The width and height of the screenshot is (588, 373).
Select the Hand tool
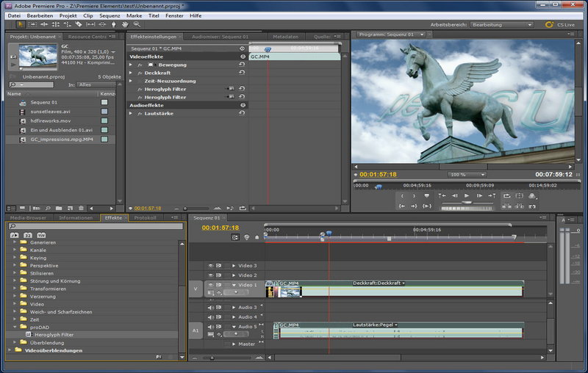(125, 24)
